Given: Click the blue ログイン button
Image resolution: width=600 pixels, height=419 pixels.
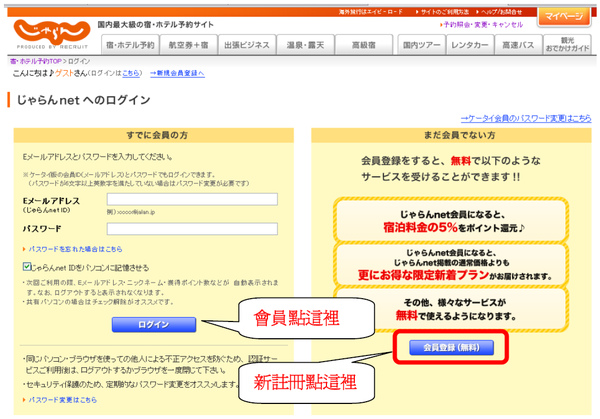Looking at the screenshot, I should 154,324.
